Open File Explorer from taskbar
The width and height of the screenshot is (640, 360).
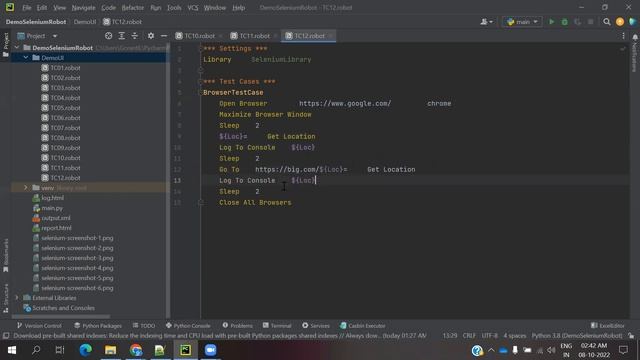[111, 350]
